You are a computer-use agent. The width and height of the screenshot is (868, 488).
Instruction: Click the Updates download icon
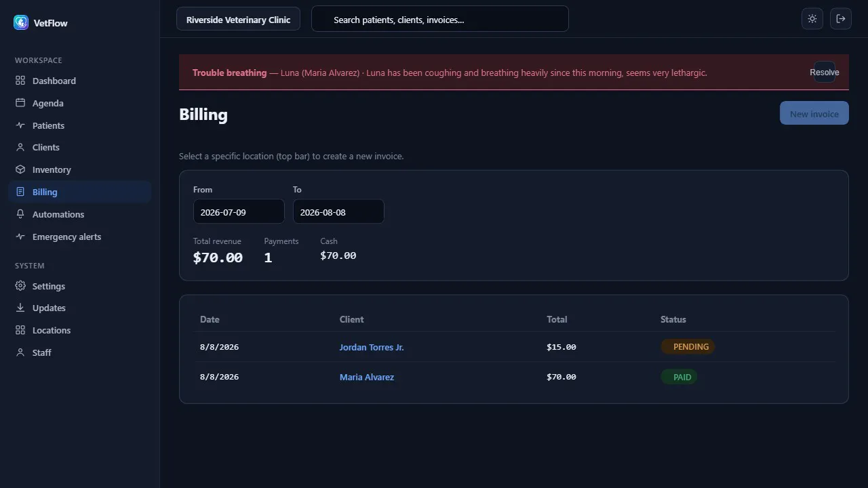click(20, 308)
